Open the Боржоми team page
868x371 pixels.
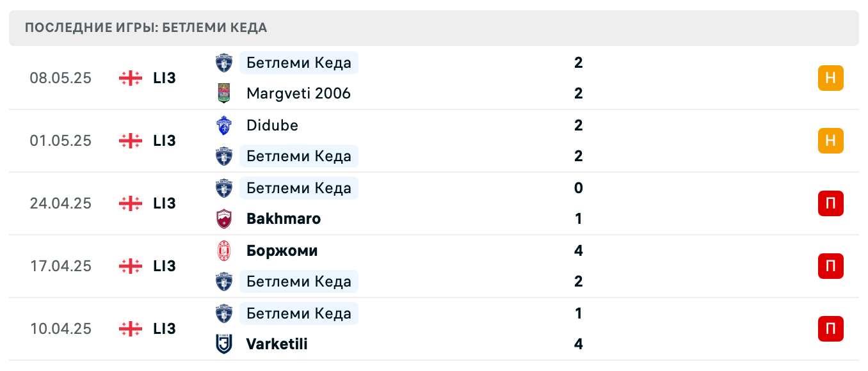[x=282, y=251]
